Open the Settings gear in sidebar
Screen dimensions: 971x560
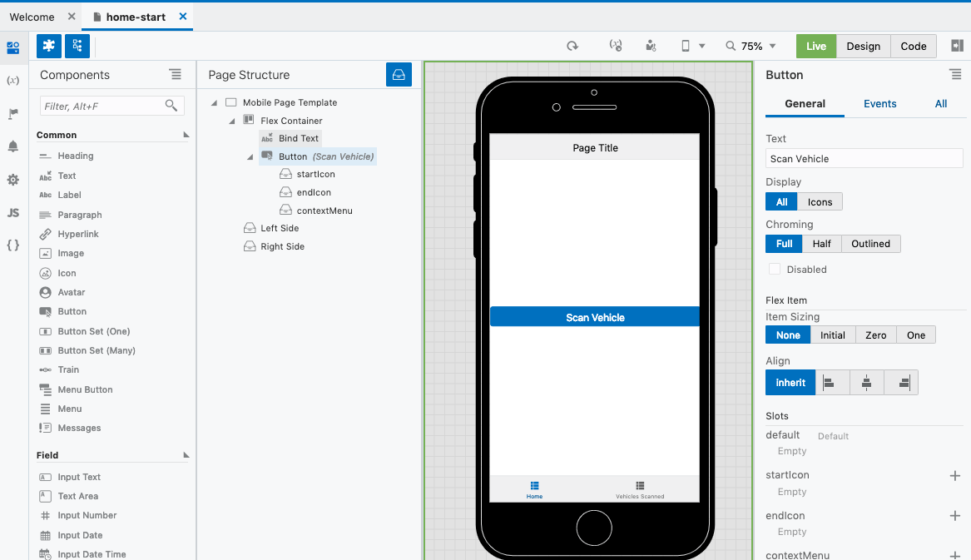(13, 180)
